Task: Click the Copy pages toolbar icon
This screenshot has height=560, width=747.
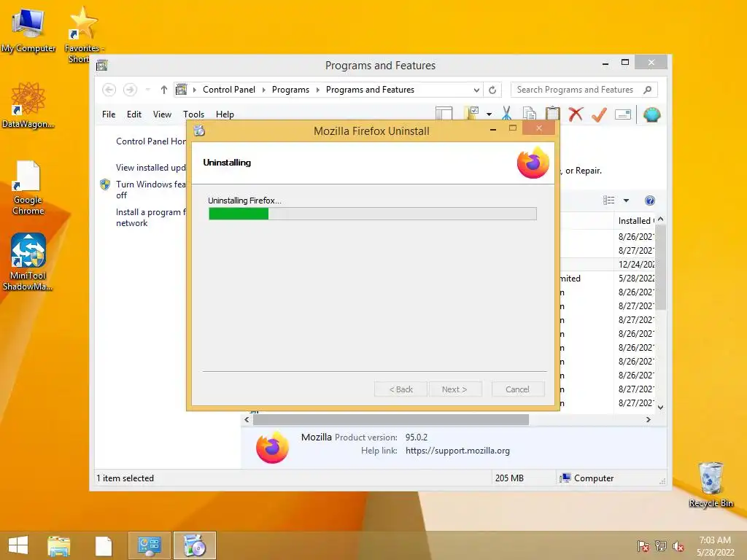Action: (x=530, y=114)
